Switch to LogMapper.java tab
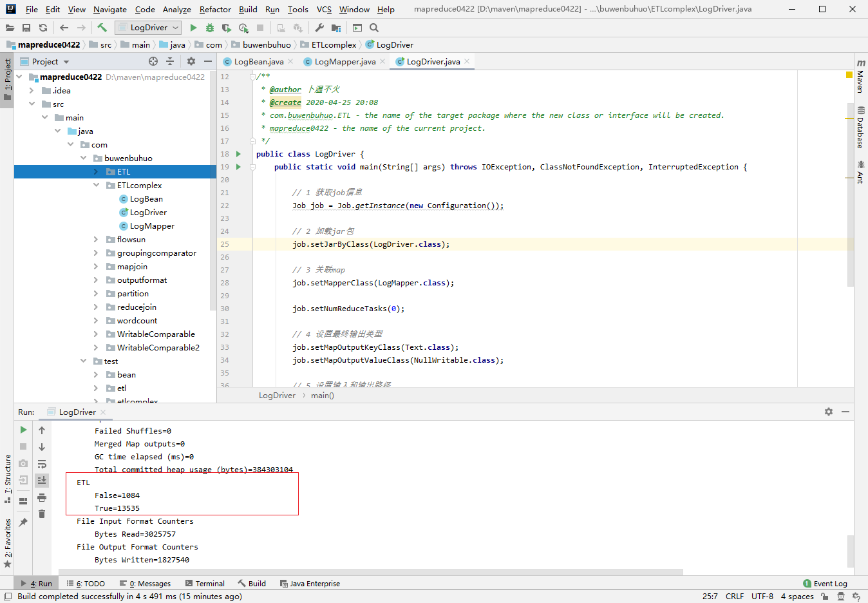This screenshot has height=603, width=868. pos(344,61)
